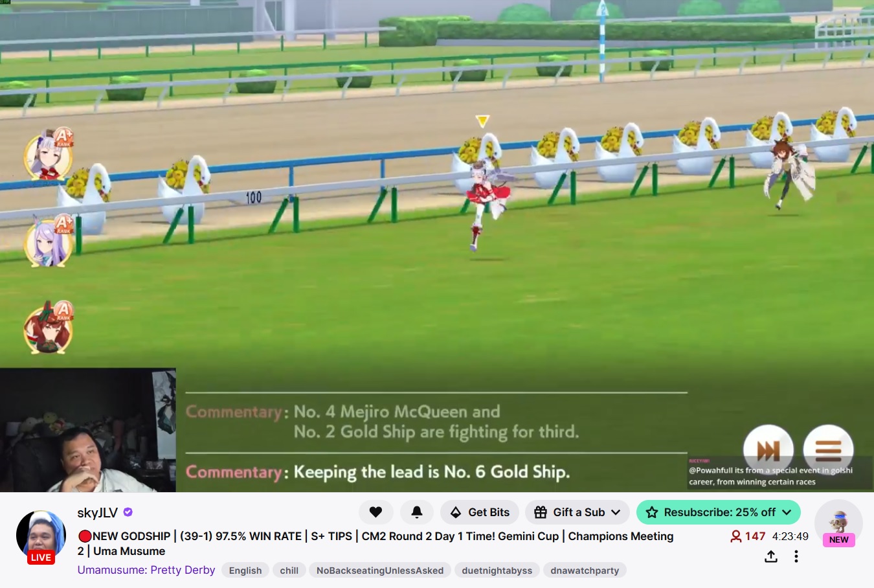Click the NEW badge avatar icon
Viewport: 874px width, 588px height.
pos(838,523)
